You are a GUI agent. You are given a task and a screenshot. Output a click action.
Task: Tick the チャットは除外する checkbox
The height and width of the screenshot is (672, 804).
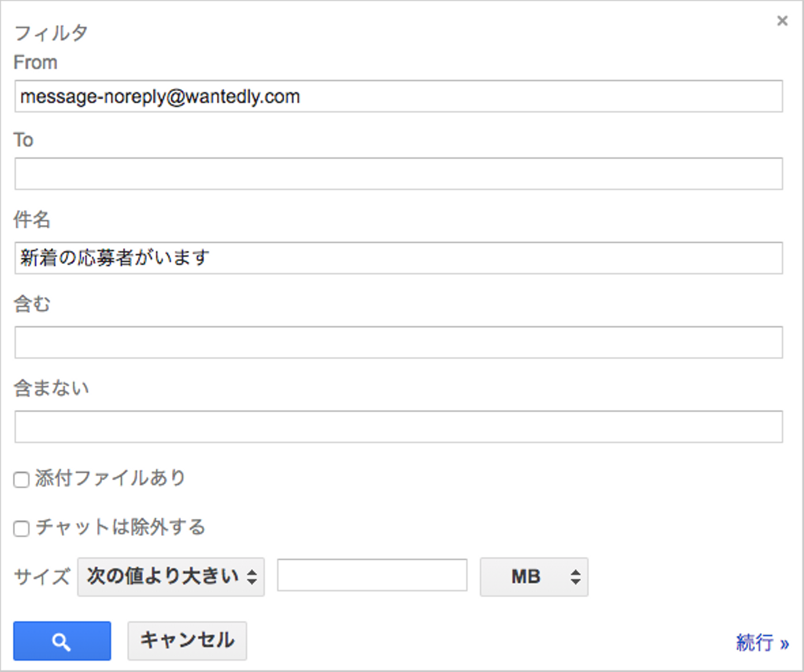pyautogui.click(x=21, y=529)
